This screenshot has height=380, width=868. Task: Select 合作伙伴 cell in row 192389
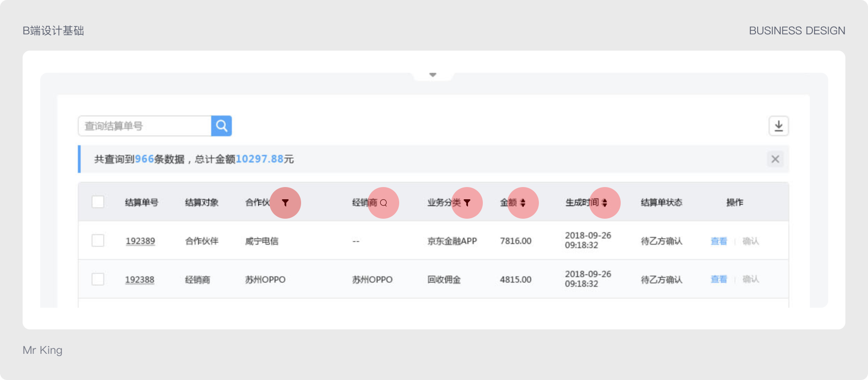pyautogui.click(x=202, y=241)
